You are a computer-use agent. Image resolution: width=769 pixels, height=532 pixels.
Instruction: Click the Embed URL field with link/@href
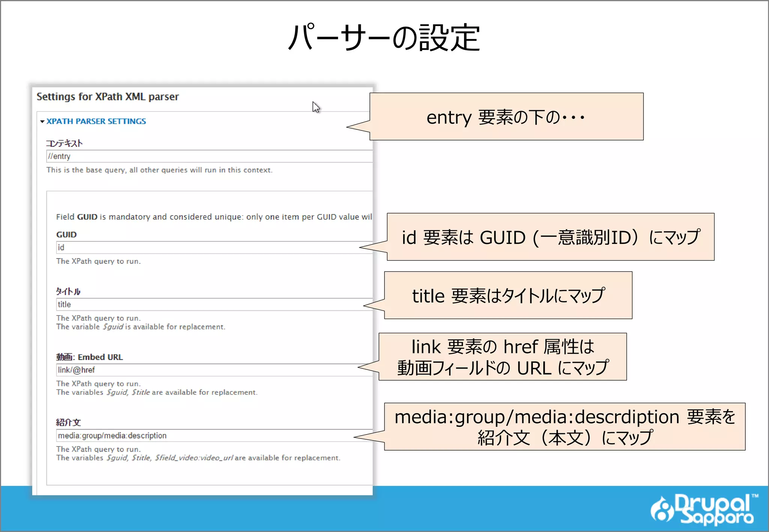coord(214,370)
